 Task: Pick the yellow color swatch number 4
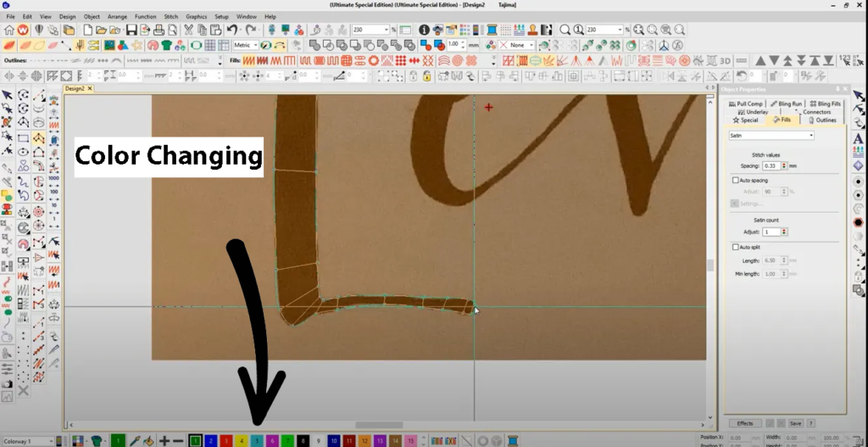click(241, 441)
